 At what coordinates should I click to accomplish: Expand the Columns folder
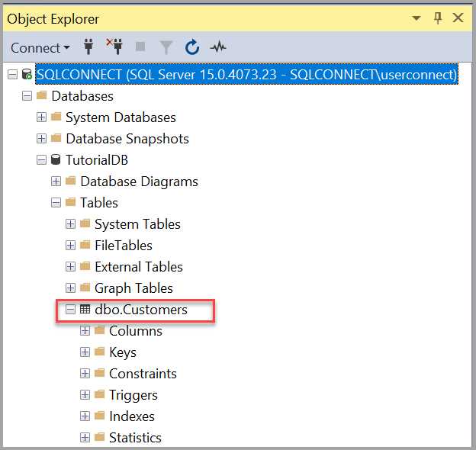click(85, 331)
